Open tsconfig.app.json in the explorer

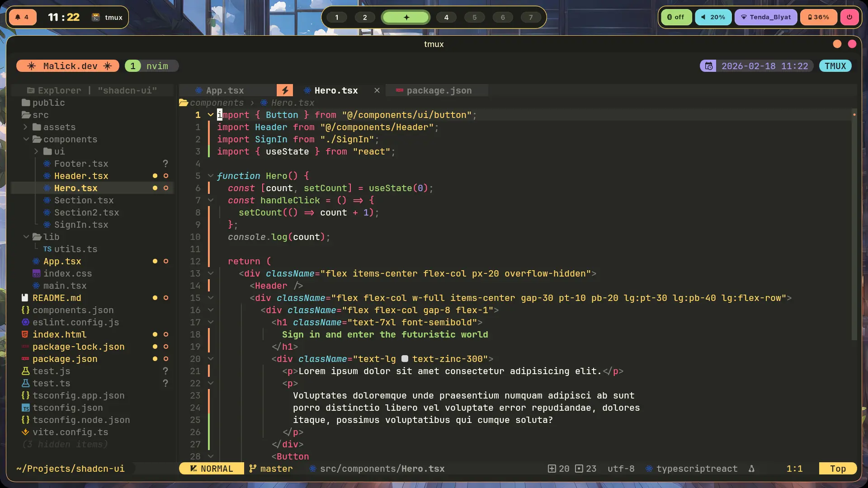click(x=78, y=395)
